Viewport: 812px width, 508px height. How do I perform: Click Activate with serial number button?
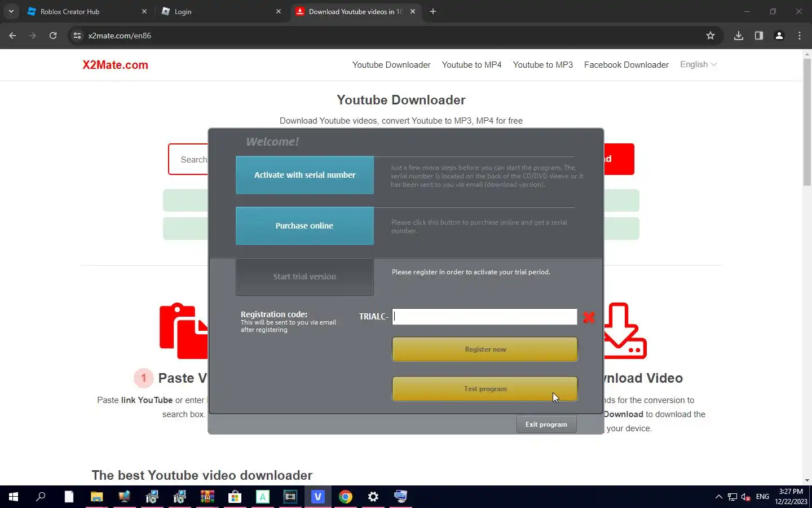304,175
